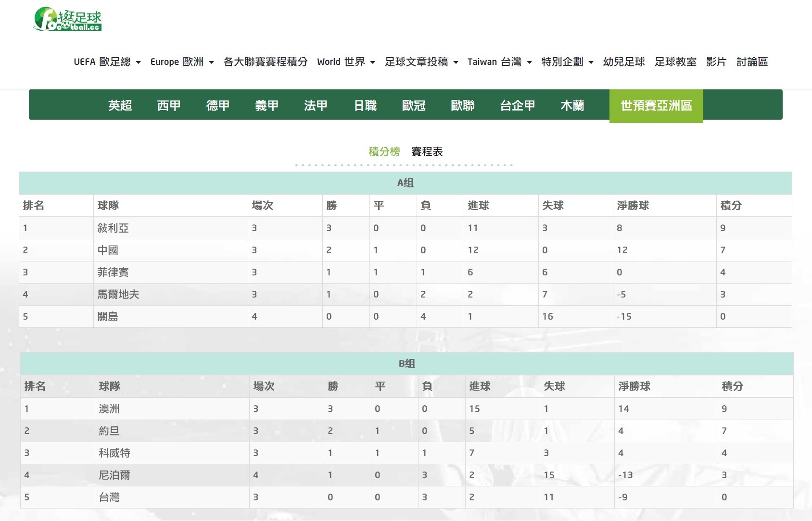Expand the Taiwan 台灣 menu
Image resolution: width=812 pixels, height=521 pixels.
(499, 62)
